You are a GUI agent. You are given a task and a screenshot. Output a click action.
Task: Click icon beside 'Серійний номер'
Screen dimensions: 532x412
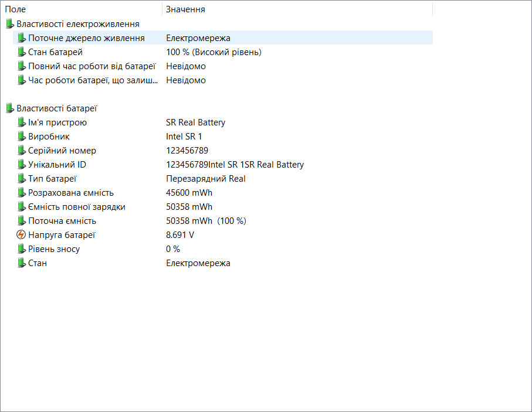coord(21,151)
